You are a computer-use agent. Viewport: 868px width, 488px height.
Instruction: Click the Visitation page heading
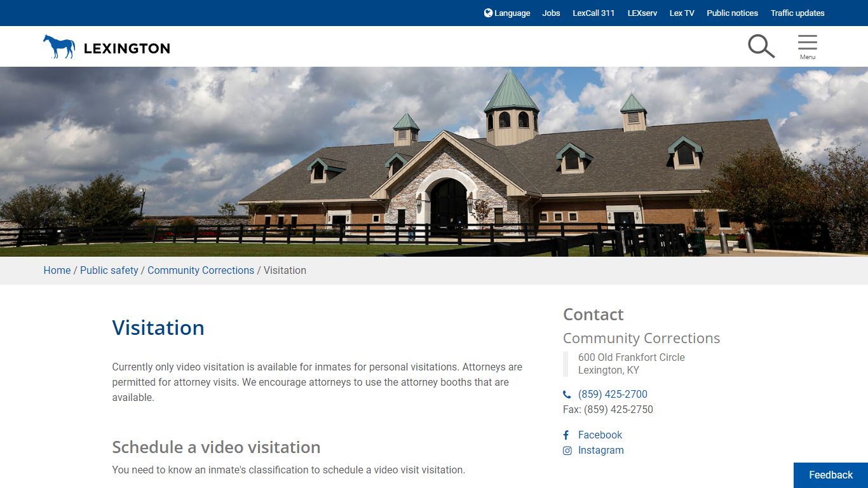tap(158, 328)
